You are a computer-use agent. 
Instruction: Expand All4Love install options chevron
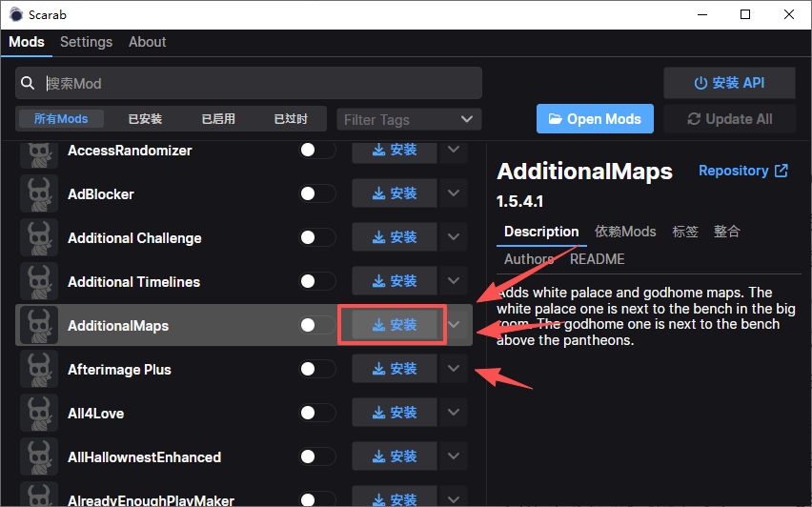454,413
